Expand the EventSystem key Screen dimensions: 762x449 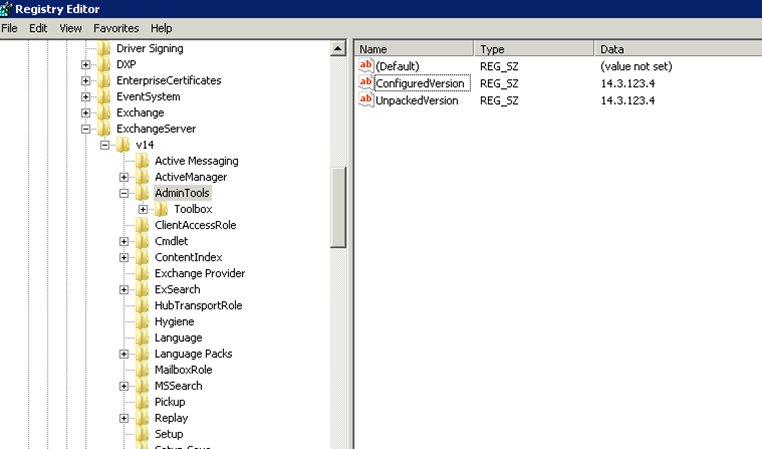[x=86, y=96]
